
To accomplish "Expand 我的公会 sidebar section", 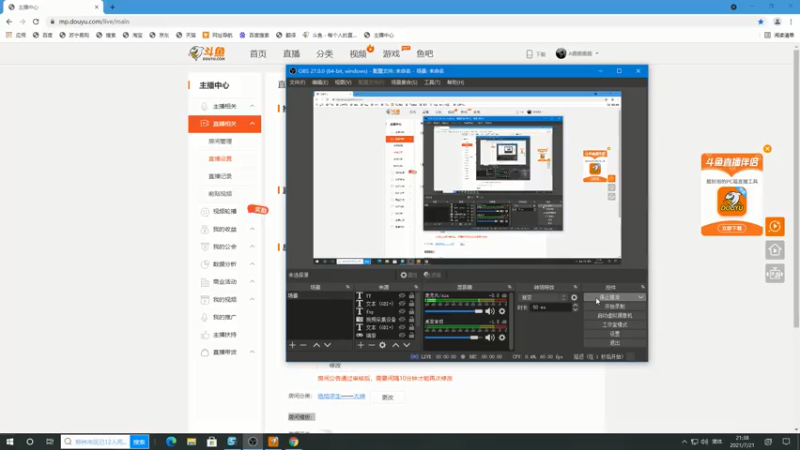I will click(252, 246).
